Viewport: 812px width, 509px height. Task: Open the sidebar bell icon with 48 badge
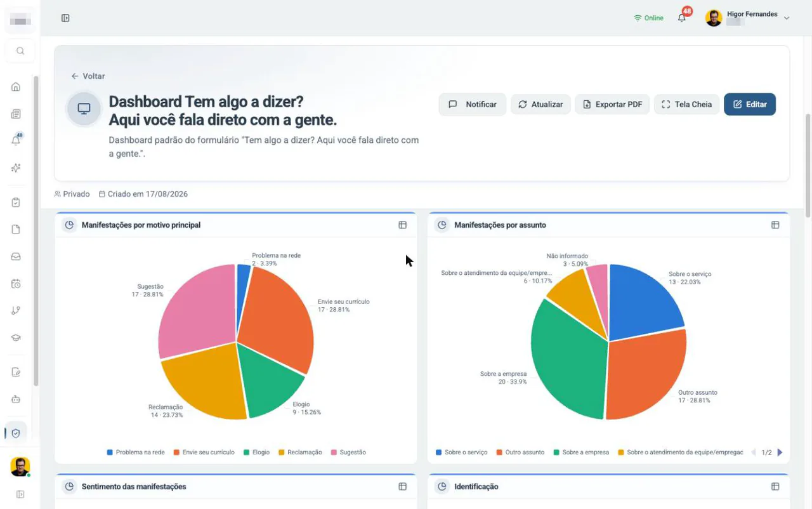tap(16, 140)
